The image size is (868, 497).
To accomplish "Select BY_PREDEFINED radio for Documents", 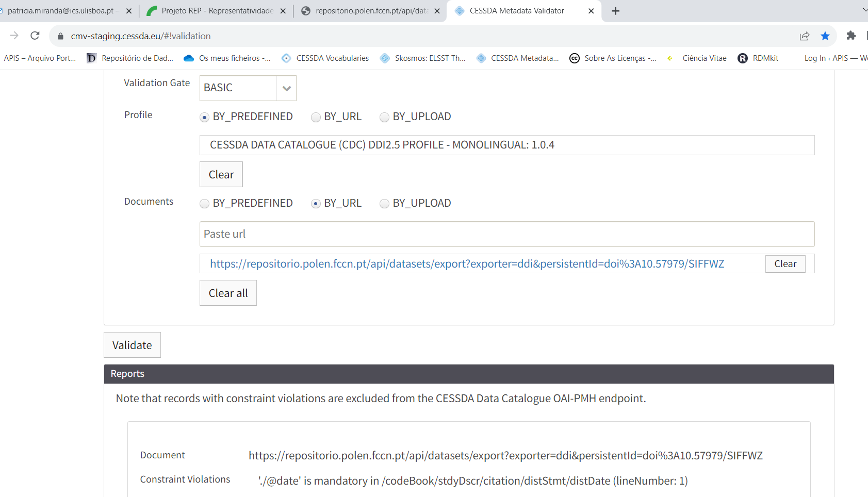I will tap(205, 204).
